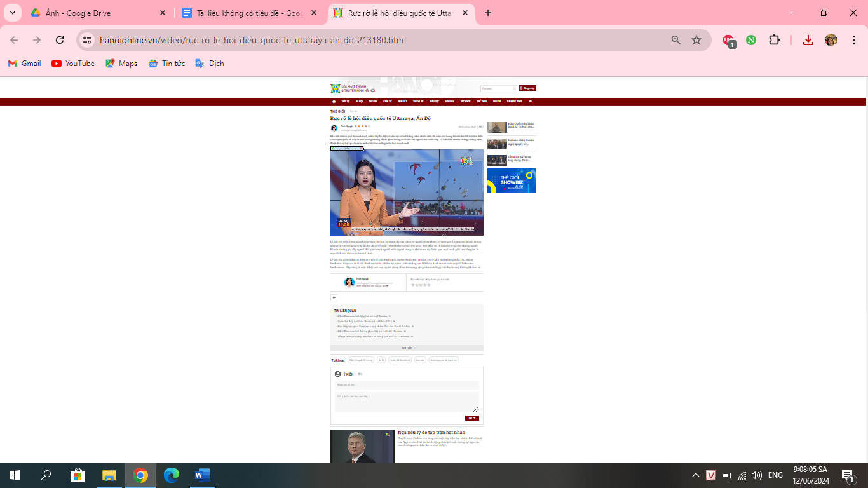868x488 pixels.
Task: Click the Đăng nhập login button
Action: (527, 88)
